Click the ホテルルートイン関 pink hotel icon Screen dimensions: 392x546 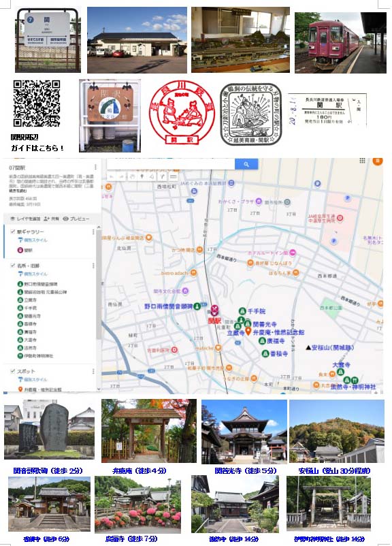click(x=293, y=253)
